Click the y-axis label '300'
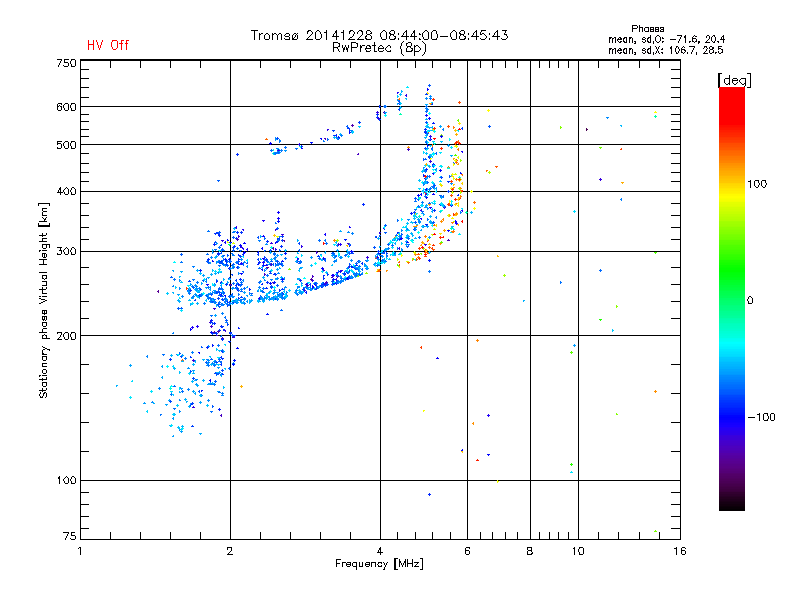Viewport: 800px width, 600px height. (x=66, y=251)
